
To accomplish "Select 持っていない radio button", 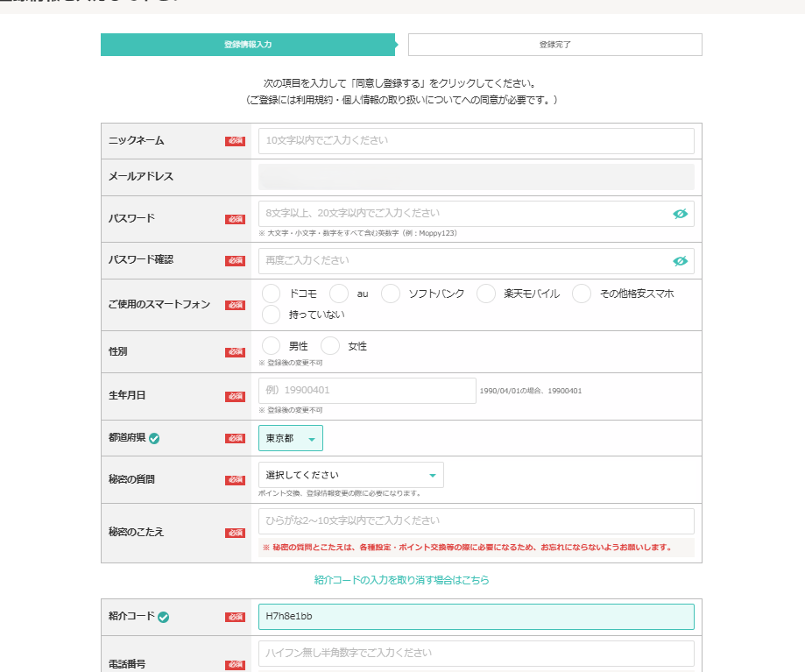I will 272,315.
